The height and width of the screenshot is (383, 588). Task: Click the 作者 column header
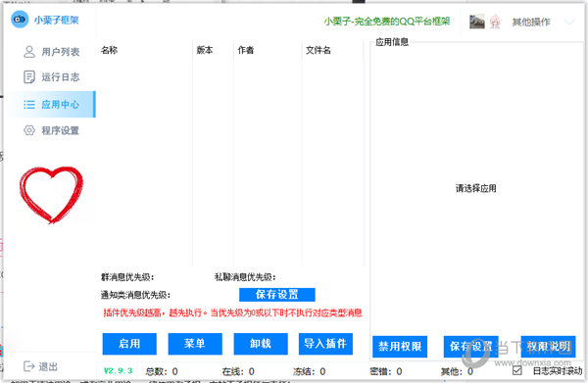(246, 50)
